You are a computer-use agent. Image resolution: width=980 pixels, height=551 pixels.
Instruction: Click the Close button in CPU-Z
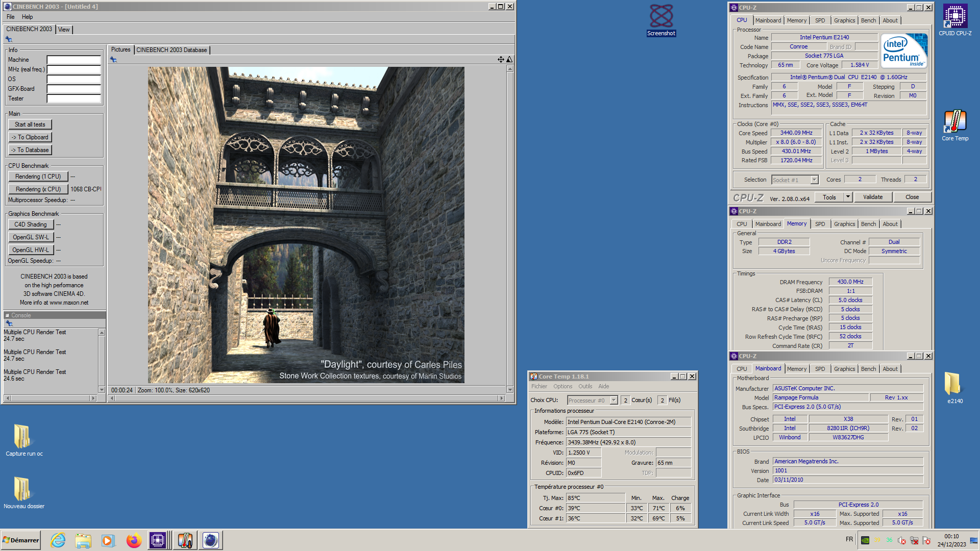[x=912, y=197]
